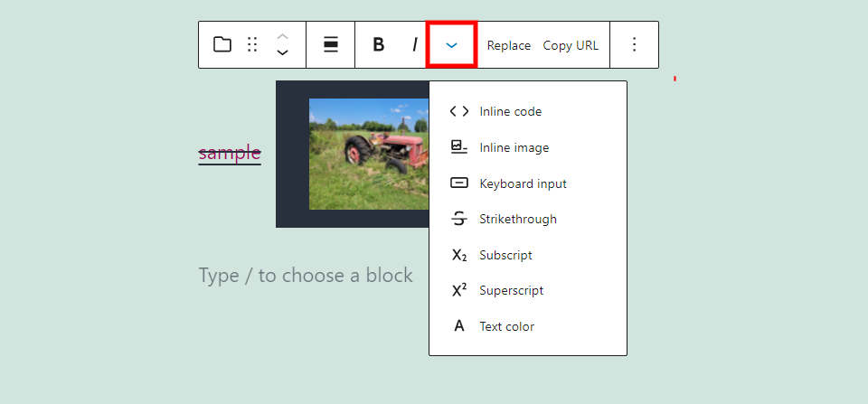This screenshot has height=404, width=868.
Task: Open the block alignment control
Action: pyautogui.click(x=331, y=44)
